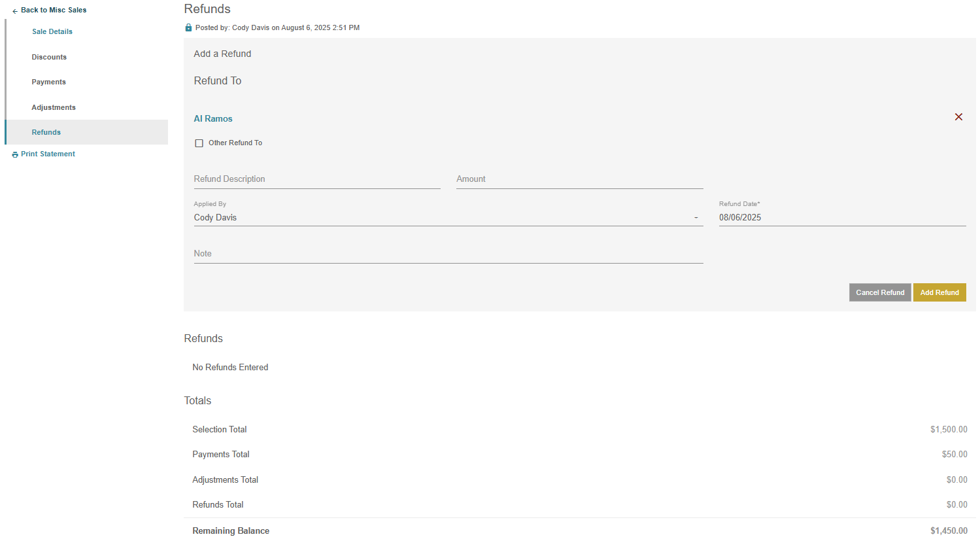
Task: Click the printer icon next to Print Statement
Action: tap(15, 154)
